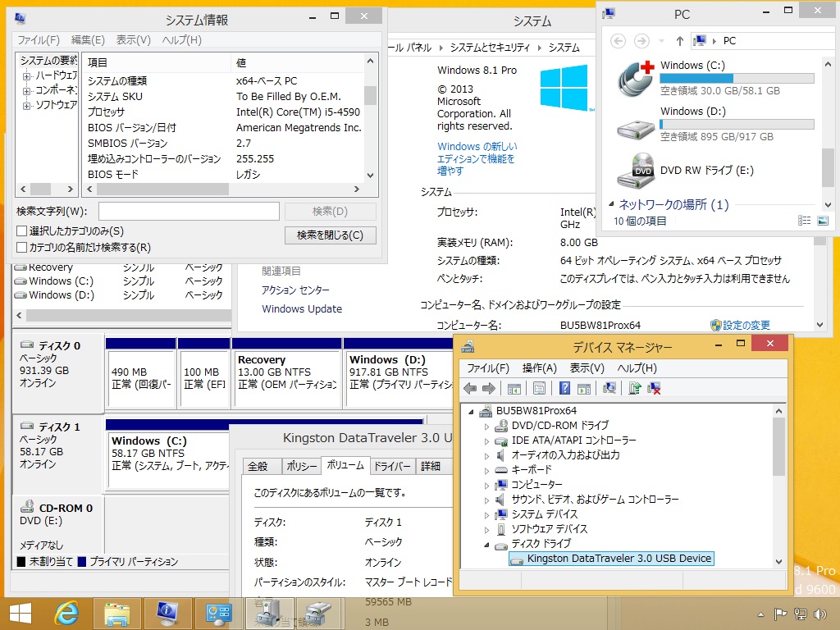Expand IDE ATA/ATAPI コントローラー node

(486, 441)
